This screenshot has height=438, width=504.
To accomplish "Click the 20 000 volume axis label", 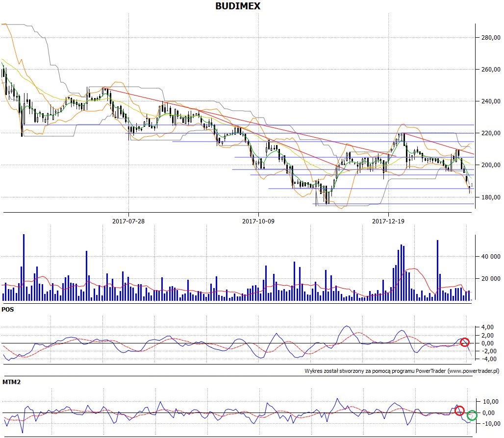I will tap(491, 278).
